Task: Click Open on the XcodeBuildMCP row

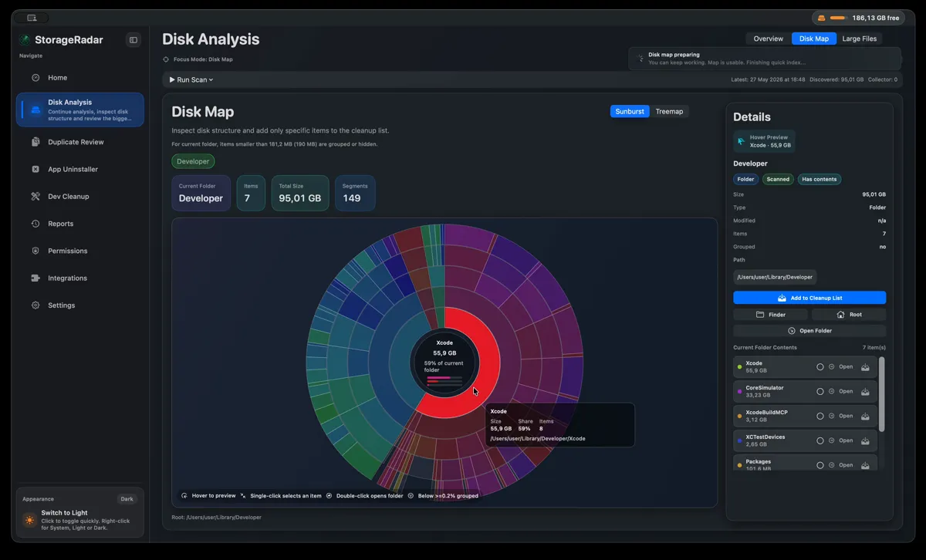Action: tap(846, 416)
